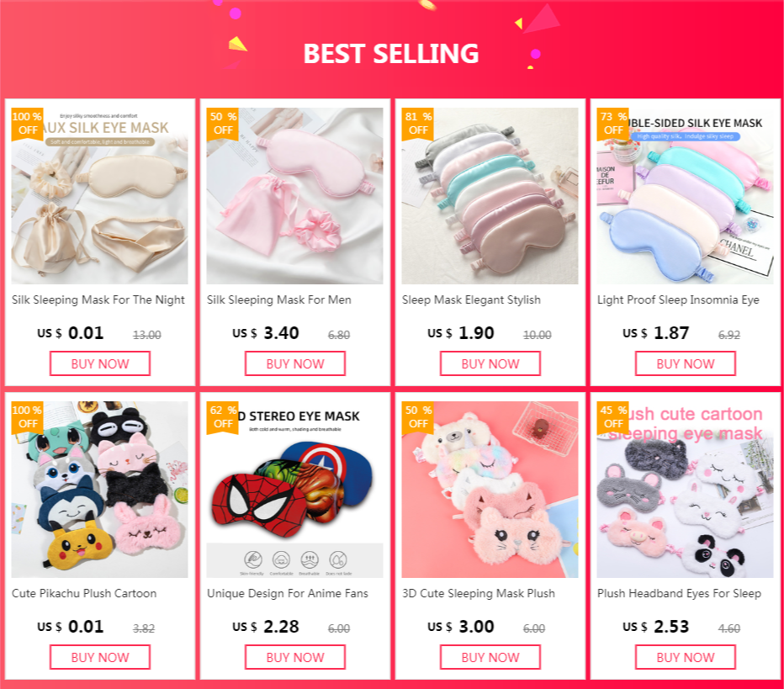
Task: Click BUY NOW for Cute Pikachu Plush Cartoon
Action: [100, 657]
